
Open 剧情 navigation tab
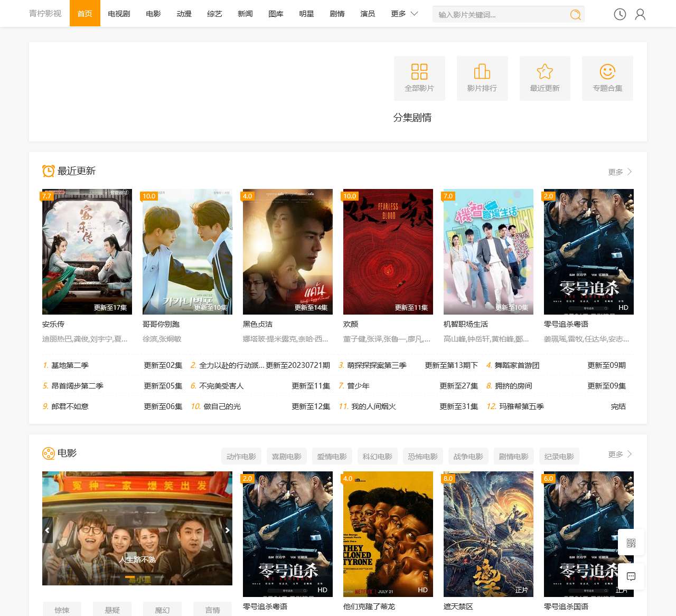(337, 14)
